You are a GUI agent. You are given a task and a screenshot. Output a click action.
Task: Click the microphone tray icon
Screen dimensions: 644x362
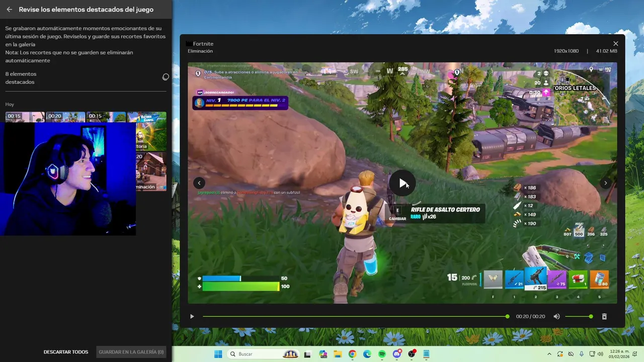point(581,354)
